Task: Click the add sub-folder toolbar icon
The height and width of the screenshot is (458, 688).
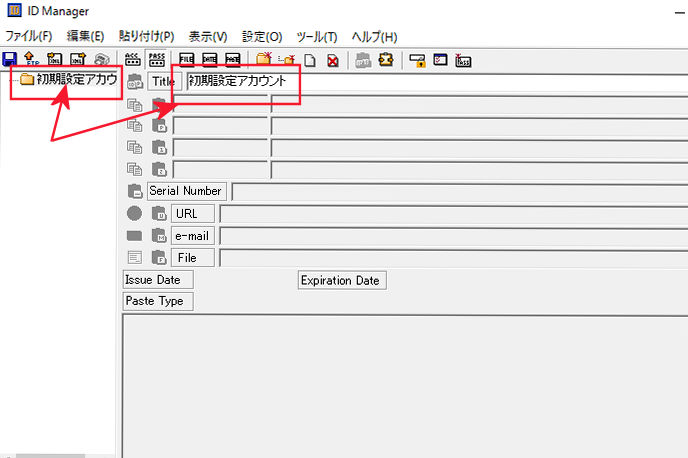Action: 287,59
